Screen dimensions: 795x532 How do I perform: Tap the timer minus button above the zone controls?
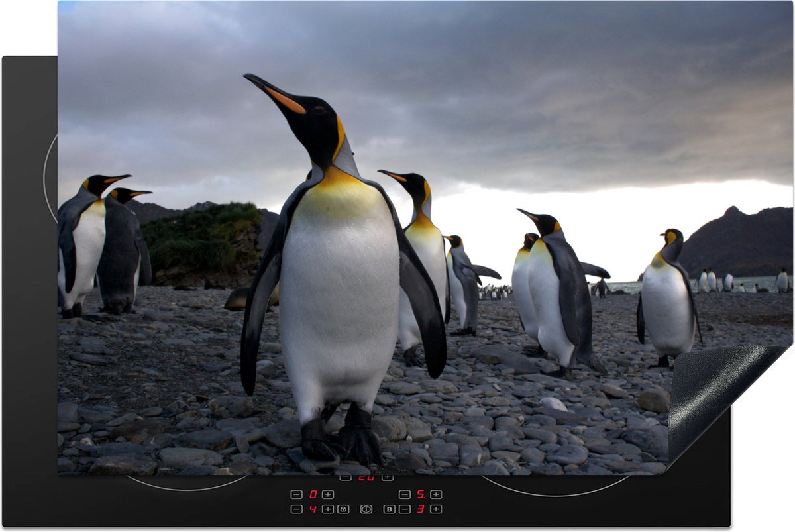345,477
